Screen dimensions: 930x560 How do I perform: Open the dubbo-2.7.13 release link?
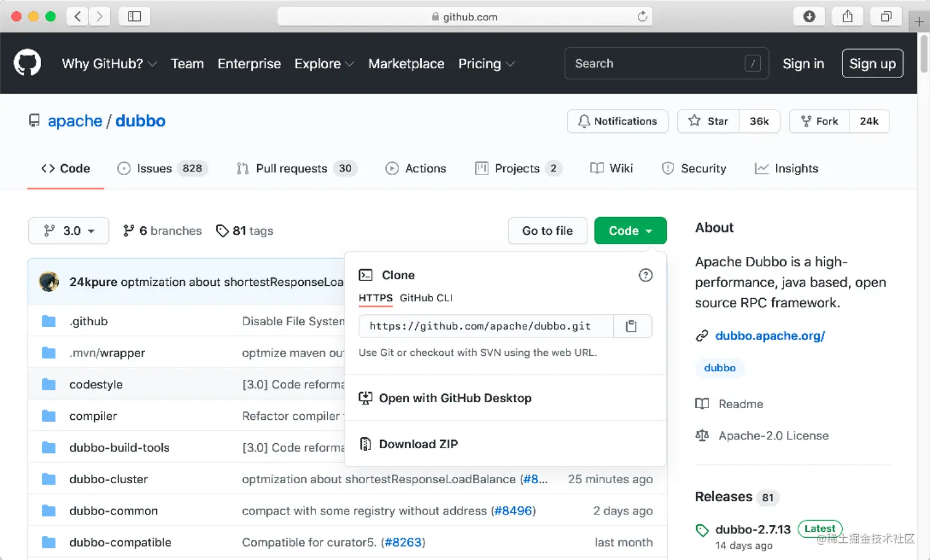click(753, 529)
